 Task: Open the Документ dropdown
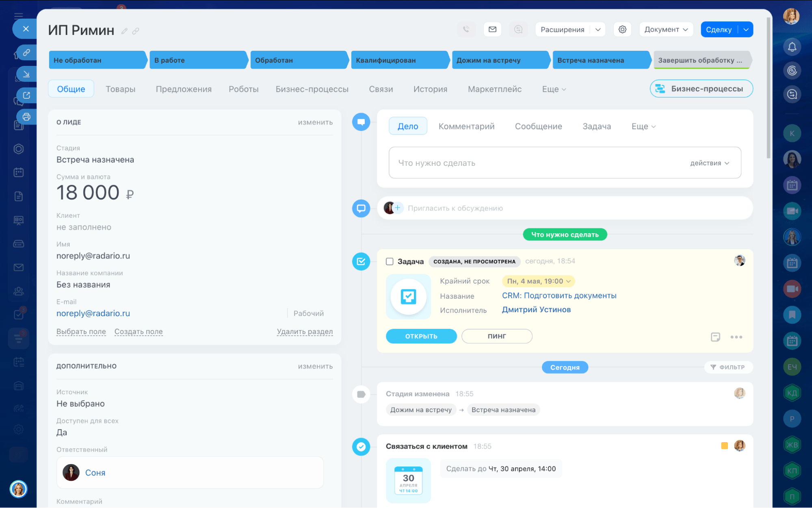[666, 29]
